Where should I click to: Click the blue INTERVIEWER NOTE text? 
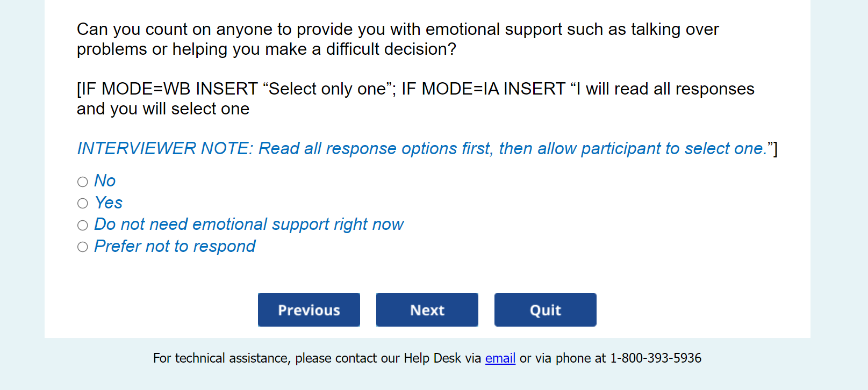tap(421, 149)
